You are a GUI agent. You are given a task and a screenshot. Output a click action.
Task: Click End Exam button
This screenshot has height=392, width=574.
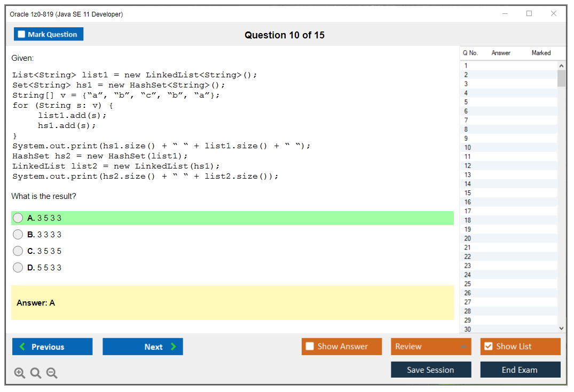520,370
